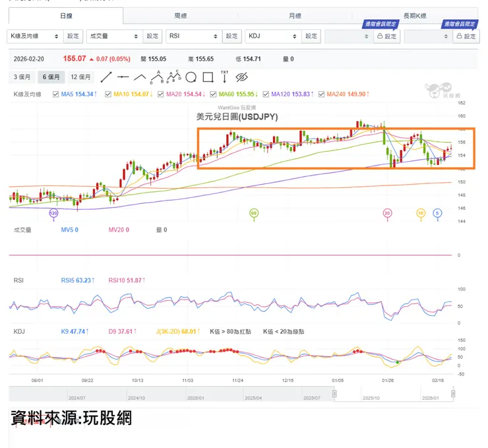Click the 11/24 date label on x-axis
The width and height of the screenshot is (488, 448).
click(238, 381)
